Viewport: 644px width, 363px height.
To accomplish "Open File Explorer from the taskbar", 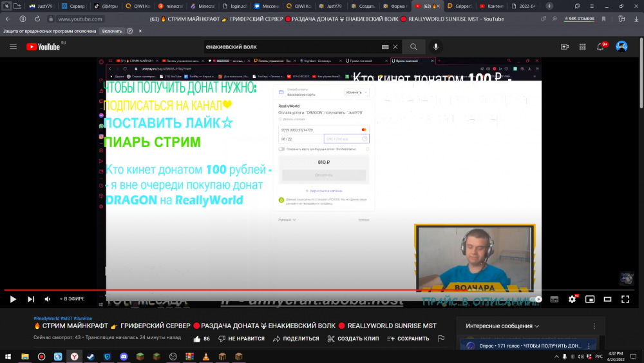I will pyautogui.click(x=25, y=357).
